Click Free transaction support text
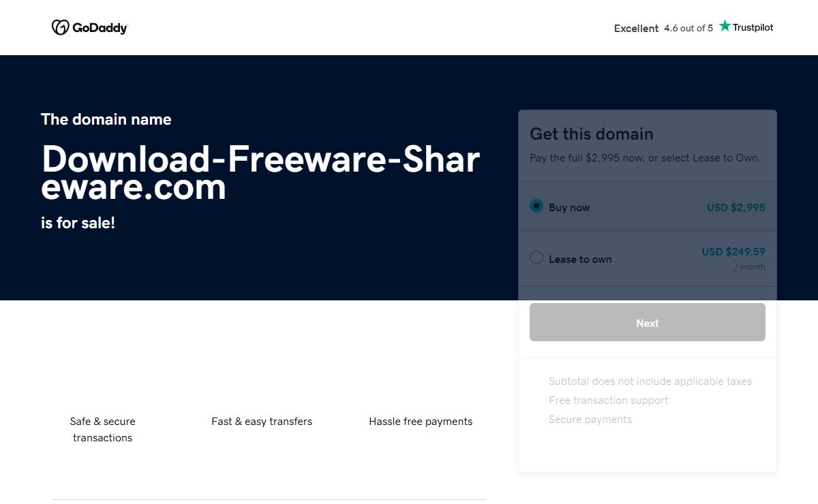This screenshot has width=818, height=504. coord(609,400)
